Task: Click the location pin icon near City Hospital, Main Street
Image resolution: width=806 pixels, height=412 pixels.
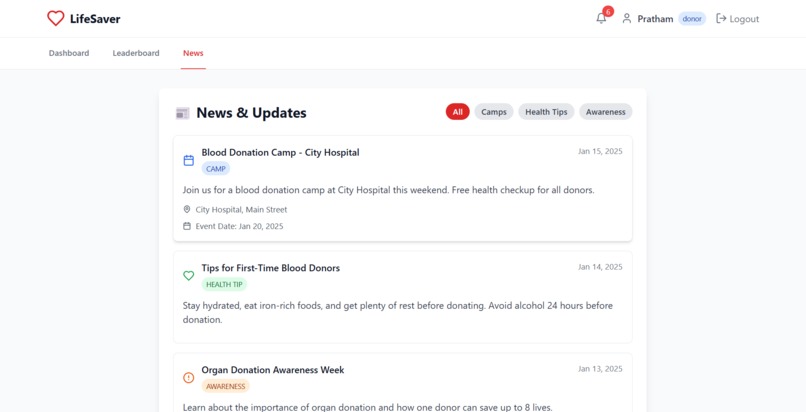Action: [187, 209]
